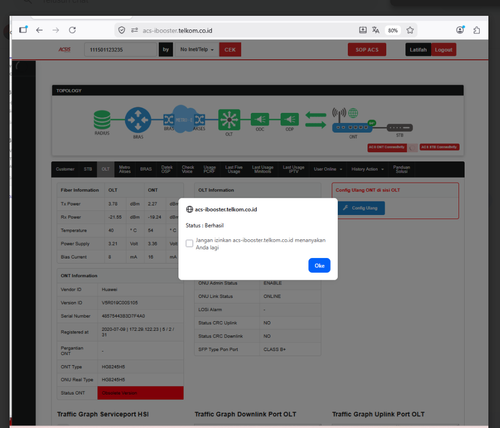Click the serial number 48575443B3D7F4A0
Image resolution: width=500 pixels, height=428 pixels.
(123, 316)
